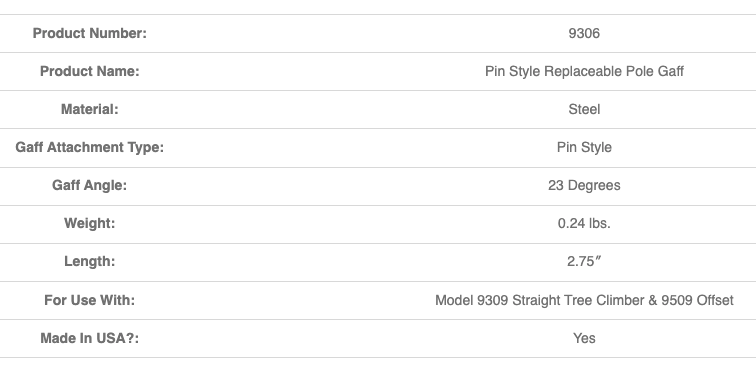
Task: Select the Steel material value
Action: 584,109
